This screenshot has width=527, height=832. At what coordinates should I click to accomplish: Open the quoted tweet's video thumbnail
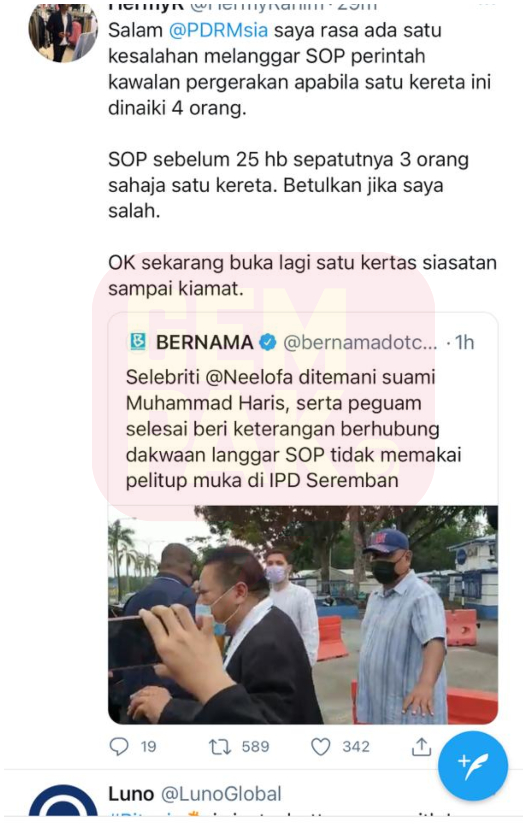click(x=303, y=614)
